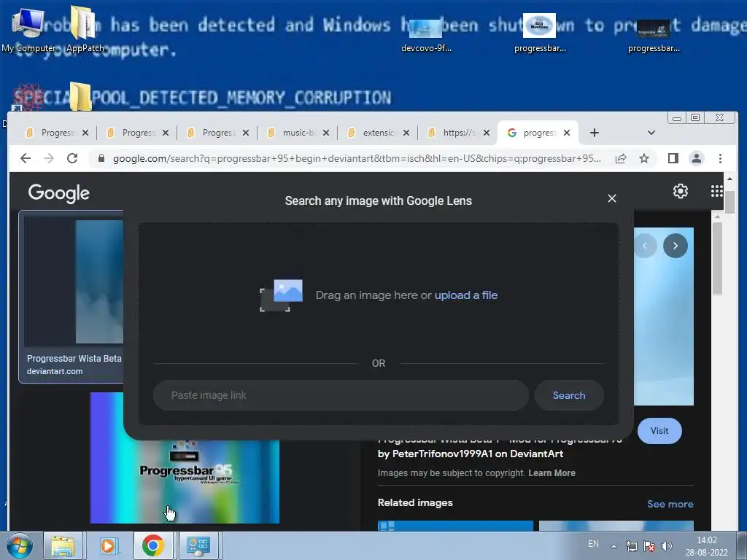This screenshot has width=747, height=560.
Task: Click the network tray icon
Action: (631, 546)
